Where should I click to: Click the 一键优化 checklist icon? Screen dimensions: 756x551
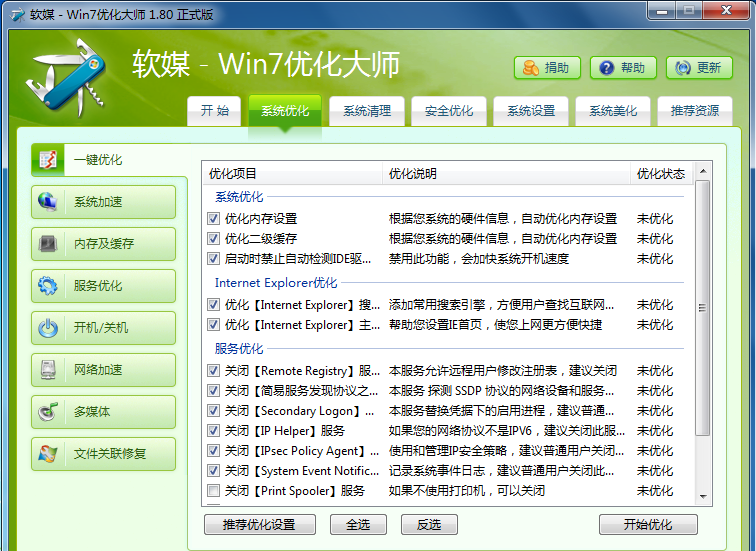pyautogui.click(x=48, y=160)
